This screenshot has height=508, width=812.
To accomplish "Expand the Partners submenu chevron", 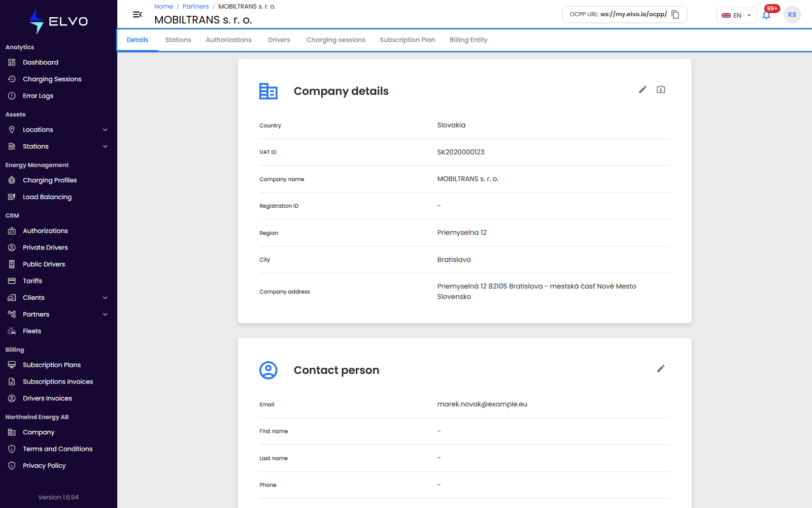I will [x=105, y=314].
